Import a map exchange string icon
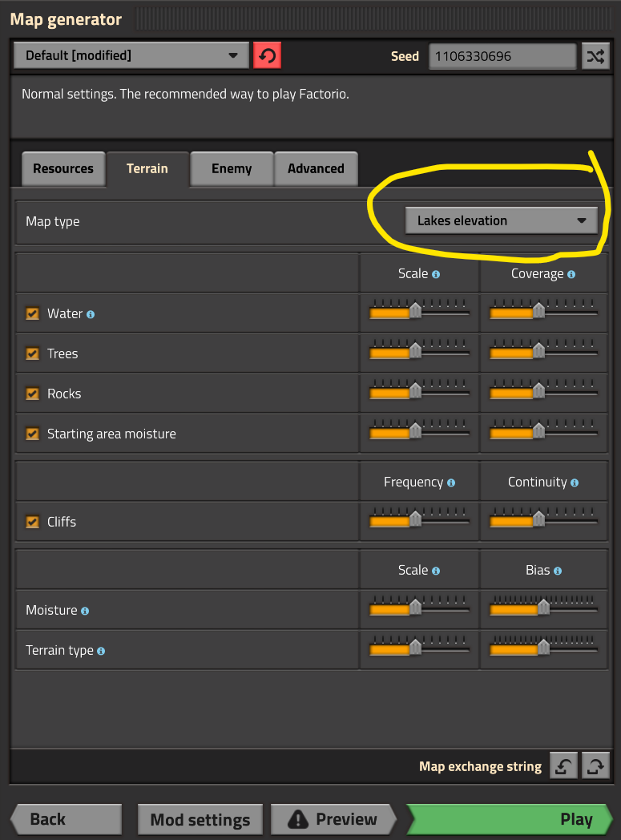621x840 pixels. coord(564,766)
